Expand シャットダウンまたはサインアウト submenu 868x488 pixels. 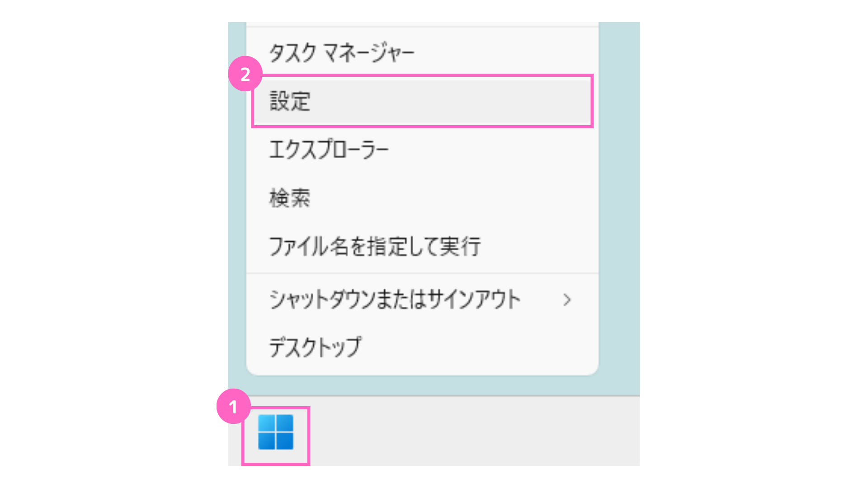422,300
